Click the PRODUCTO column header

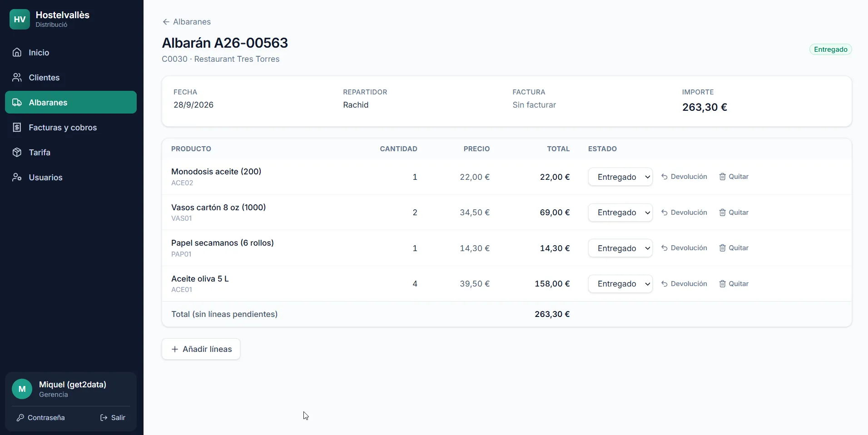pyautogui.click(x=191, y=149)
